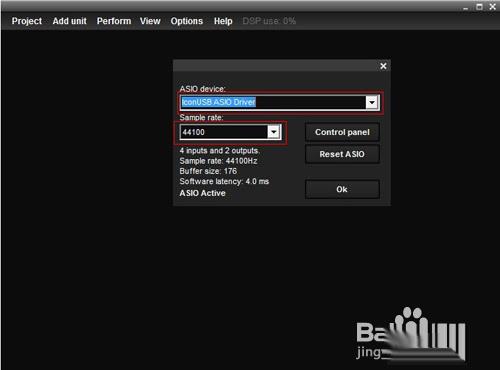Click the 'Buffer size: 176' text

(208, 171)
